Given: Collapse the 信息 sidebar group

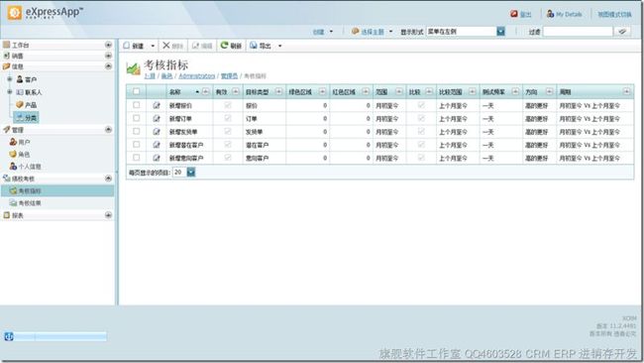Looking at the screenshot, I should (108, 66).
